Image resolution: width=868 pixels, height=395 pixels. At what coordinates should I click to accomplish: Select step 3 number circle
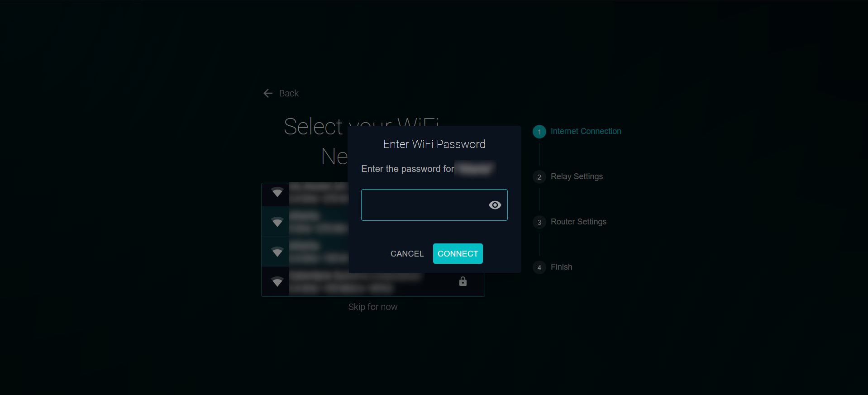point(539,222)
